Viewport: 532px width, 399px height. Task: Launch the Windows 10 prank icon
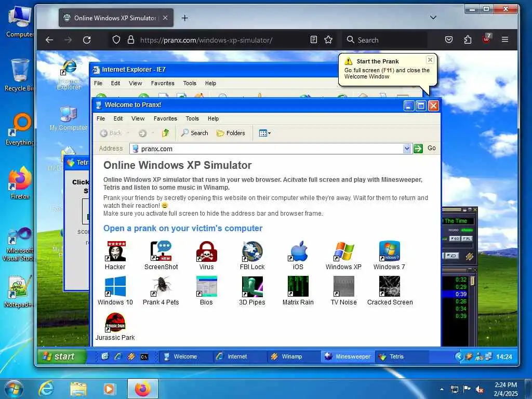pyautogui.click(x=115, y=290)
